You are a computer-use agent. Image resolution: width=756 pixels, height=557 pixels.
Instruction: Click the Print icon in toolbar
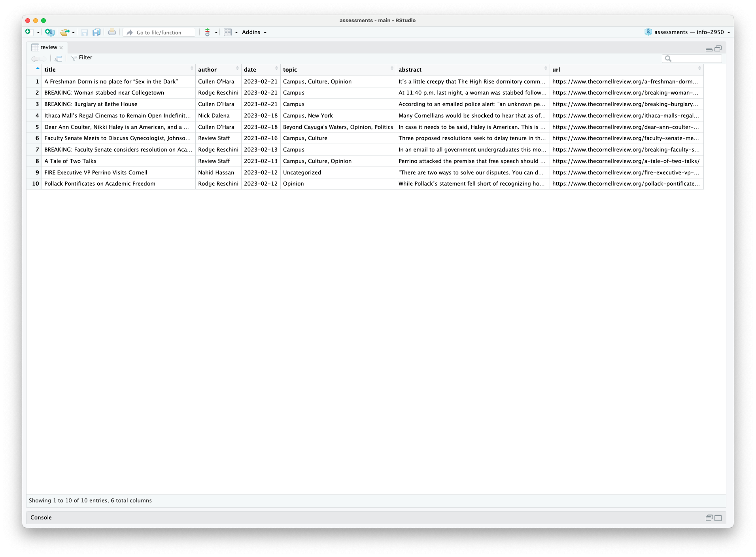(x=112, y=32)
